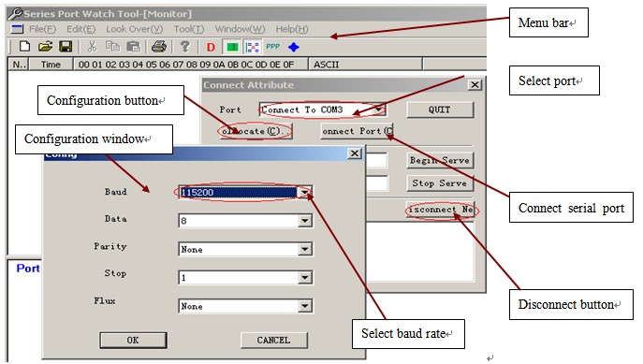Open the Tool(T) menu
Screen dimensions: 643x364
pyautogui.click(x=189, y=29)
